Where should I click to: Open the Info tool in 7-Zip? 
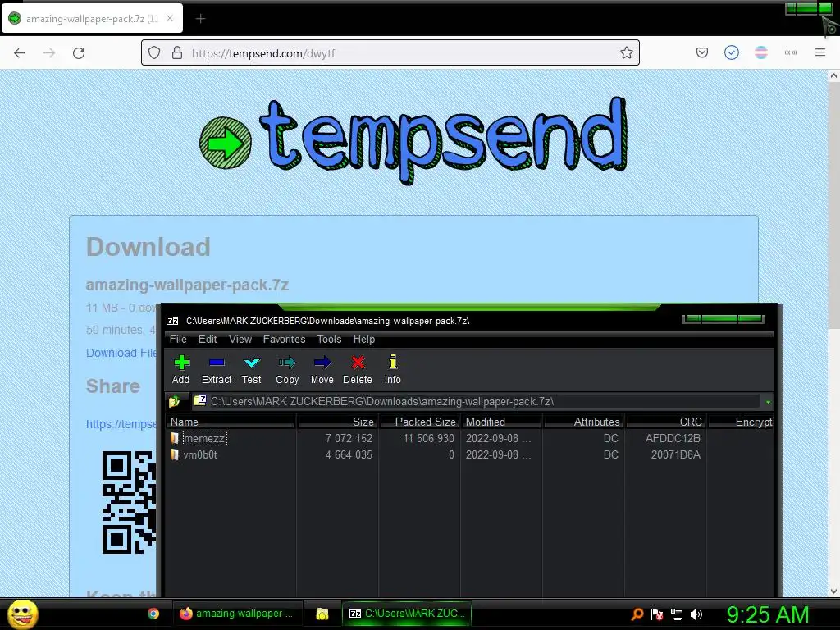(x=393, y=370)
